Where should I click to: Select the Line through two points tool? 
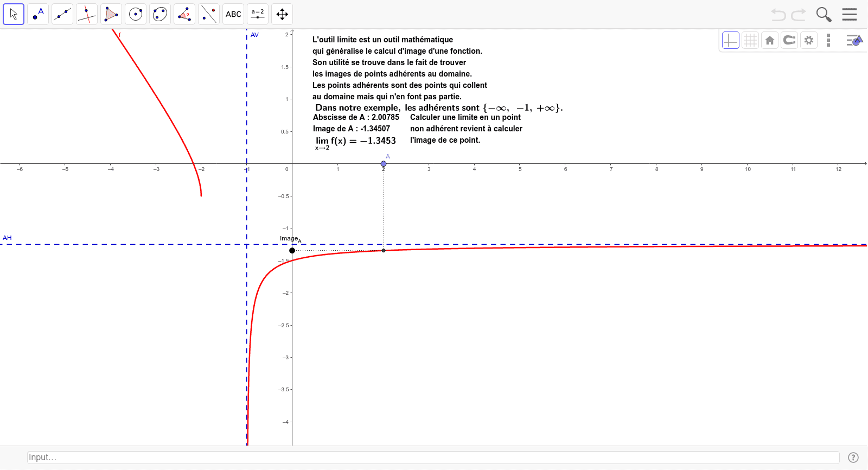click(x=62, y=14)
